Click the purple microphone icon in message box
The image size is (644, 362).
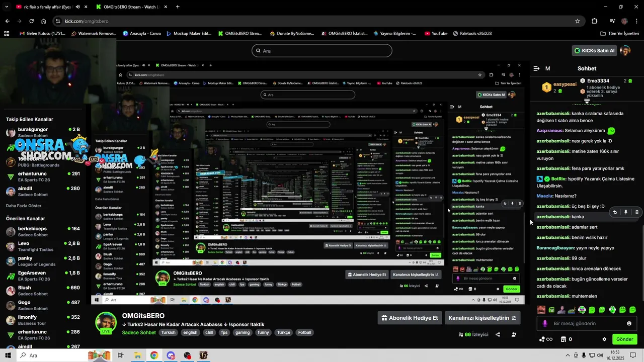click(x=544, y=323)
